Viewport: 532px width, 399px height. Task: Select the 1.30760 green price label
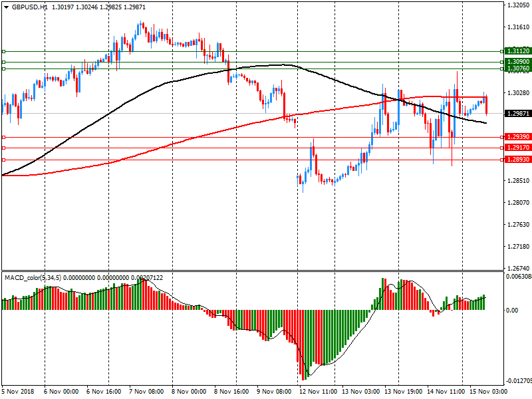517,68
